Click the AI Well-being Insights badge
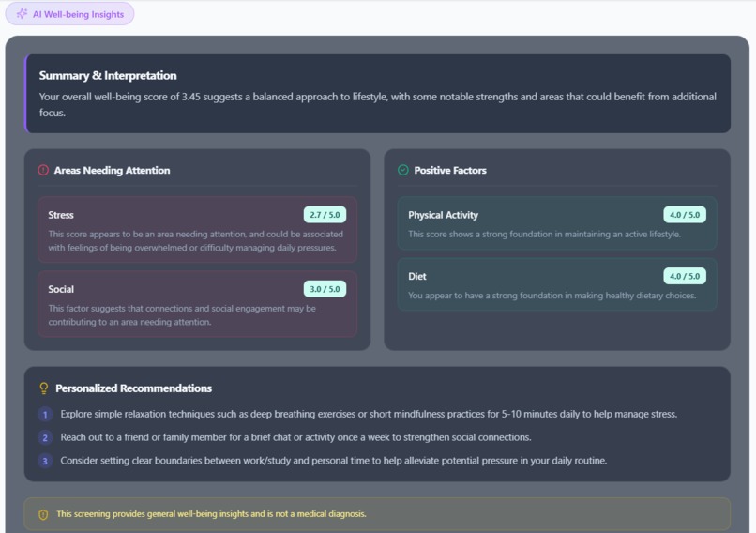This screenshot has height=533, width=756. pos(69,14)
